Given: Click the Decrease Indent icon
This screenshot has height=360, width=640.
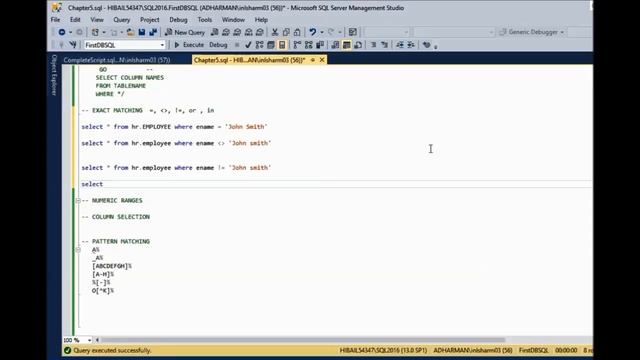Looking at the screenshot, I should tap(400, 45).
